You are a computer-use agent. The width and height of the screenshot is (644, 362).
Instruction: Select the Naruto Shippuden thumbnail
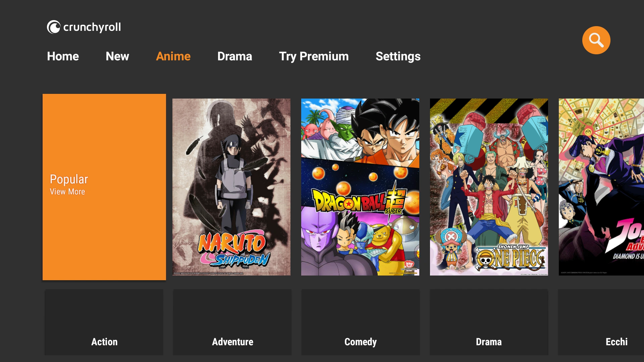point(232,187)
